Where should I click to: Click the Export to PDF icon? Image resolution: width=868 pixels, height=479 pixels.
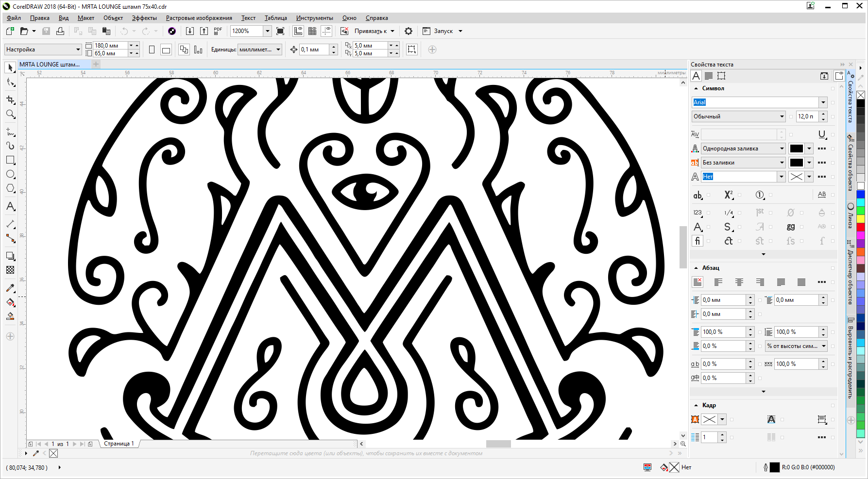[x=218, y=31]
